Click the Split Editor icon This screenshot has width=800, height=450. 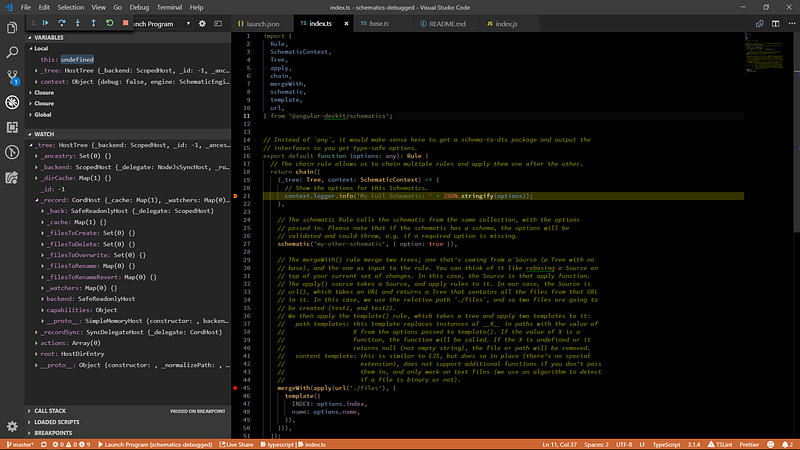point(776,23)
